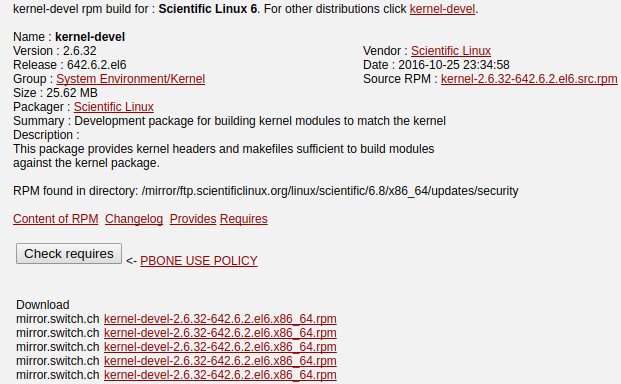The height and width of the screenshot is (384, 621).
Task: Click the third kernel-devel x86_64.rpm download link
Action: click(220, 347)
